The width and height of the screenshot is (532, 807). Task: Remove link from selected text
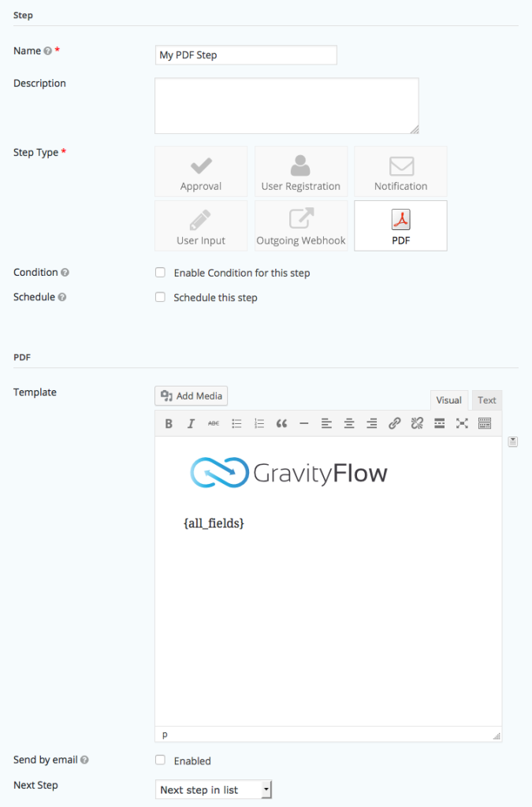(417, 423)
